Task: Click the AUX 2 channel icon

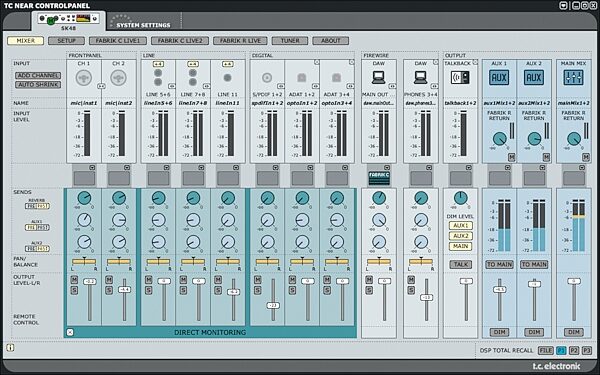Action: (534, 78)
